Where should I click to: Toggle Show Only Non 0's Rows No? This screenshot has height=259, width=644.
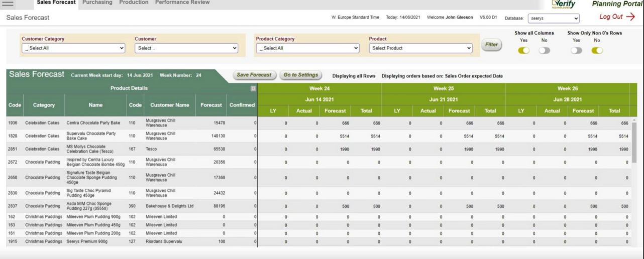click(597, 50)
